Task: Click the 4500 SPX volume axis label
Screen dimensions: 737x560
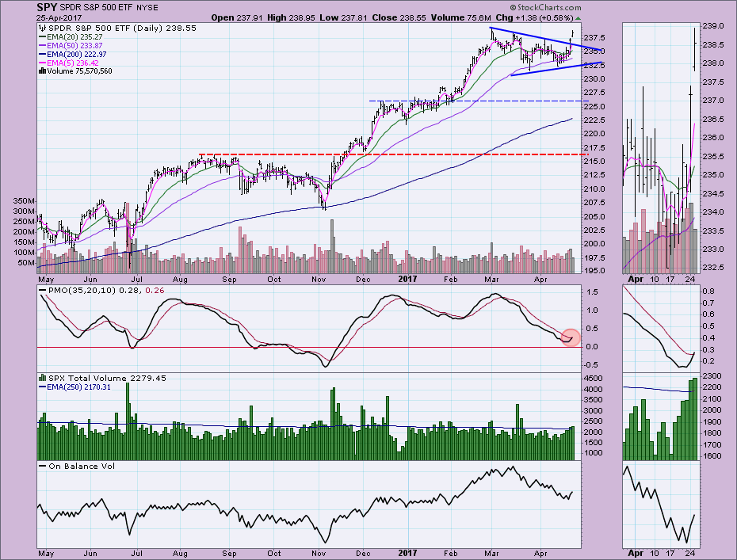Action: coord(594,379)
